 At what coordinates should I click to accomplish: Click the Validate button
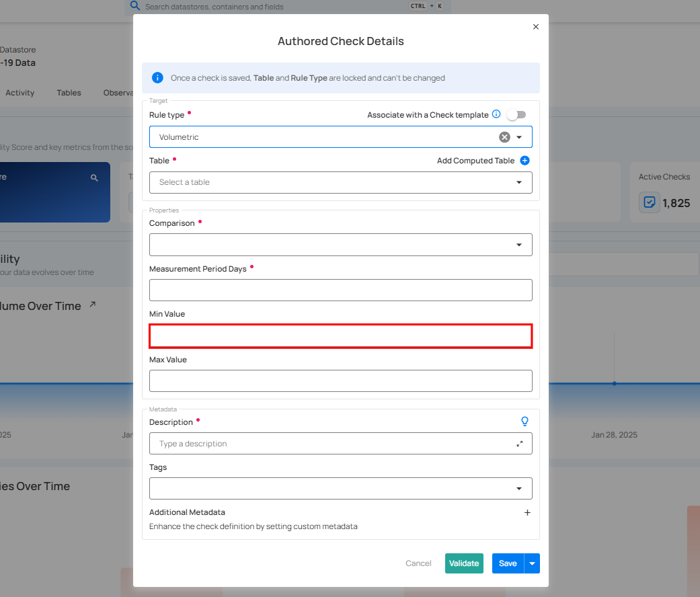pos(464,563)
